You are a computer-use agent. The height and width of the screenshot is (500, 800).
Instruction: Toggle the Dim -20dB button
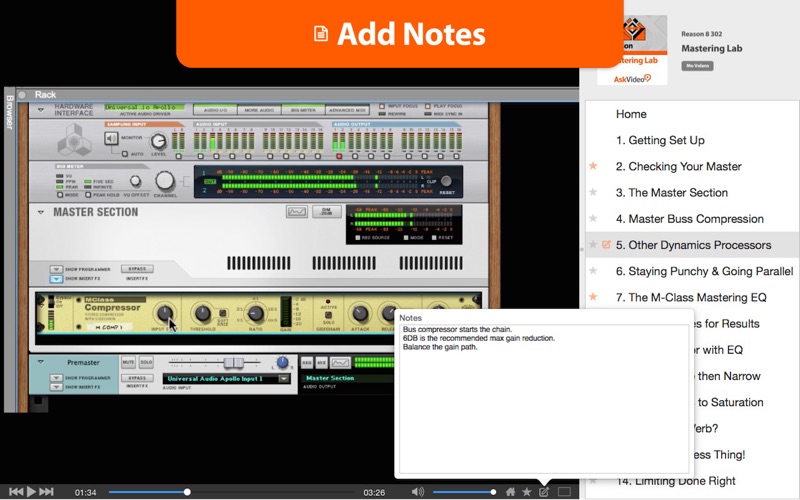pos(326,211)
